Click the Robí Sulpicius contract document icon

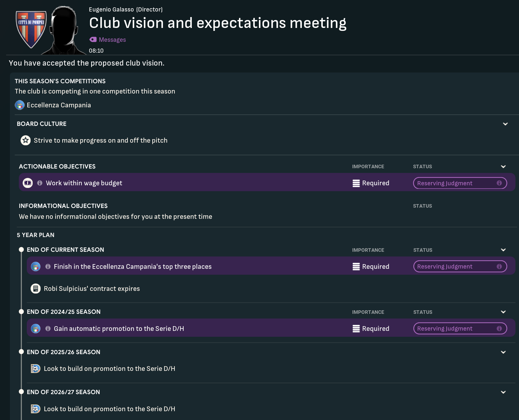point(36,289)
